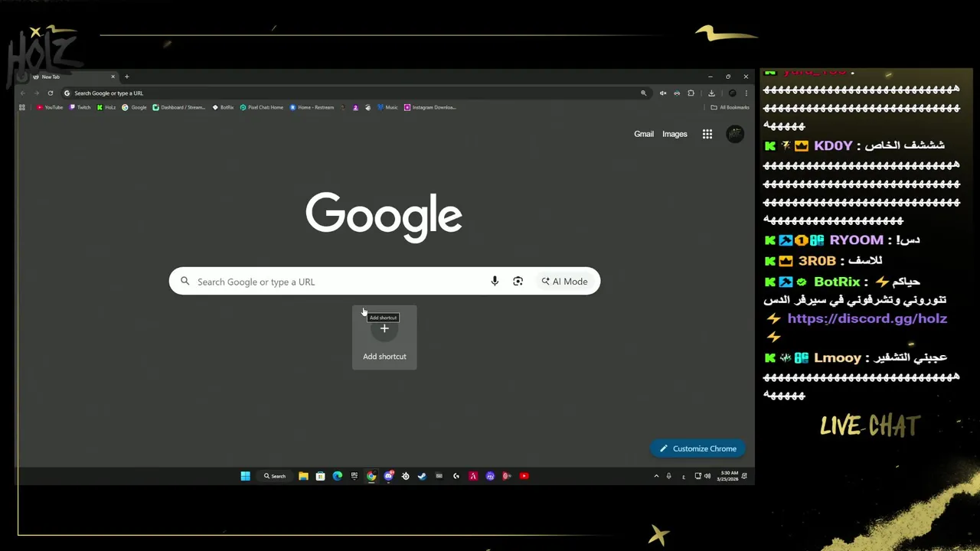980x551 pixels.
Task: Activate AI Mode button
Action: [x=565, y=282]
